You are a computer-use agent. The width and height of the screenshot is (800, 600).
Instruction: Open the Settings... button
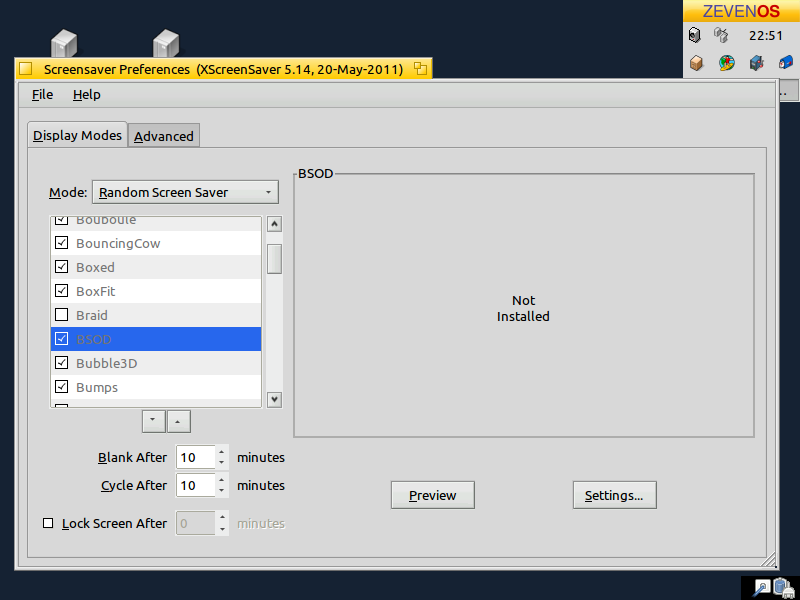coord(614,495)
